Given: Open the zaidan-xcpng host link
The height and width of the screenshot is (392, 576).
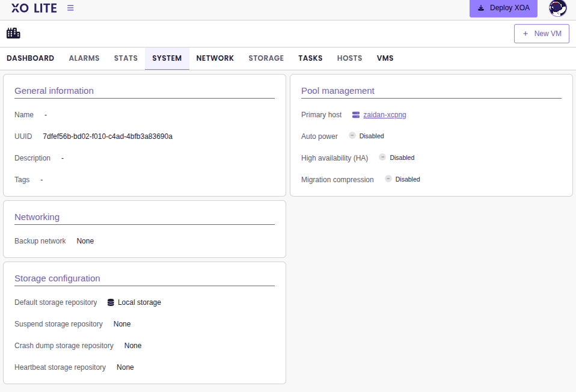Looking at the screenshot, I should pos(385,115).
